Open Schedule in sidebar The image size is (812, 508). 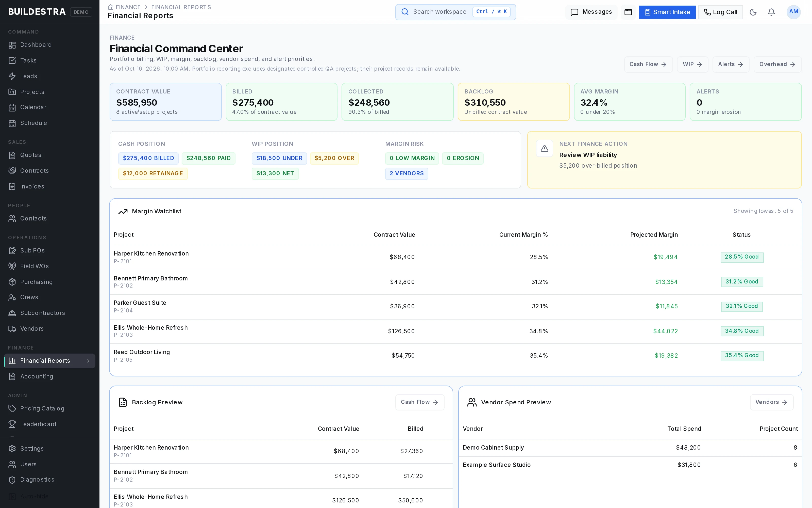coord(50,123)
